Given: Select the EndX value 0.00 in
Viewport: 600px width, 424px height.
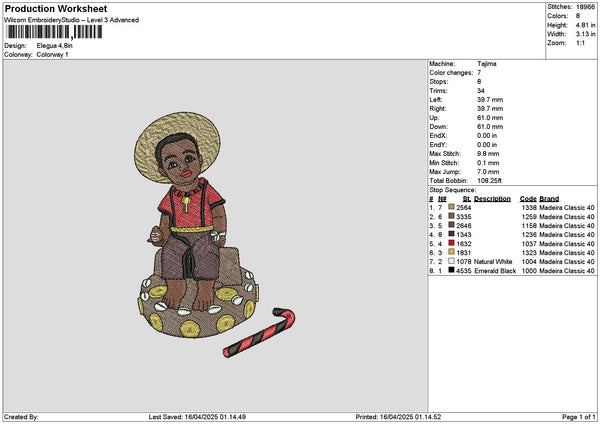Looking at the screenshot, I should 487,136.
